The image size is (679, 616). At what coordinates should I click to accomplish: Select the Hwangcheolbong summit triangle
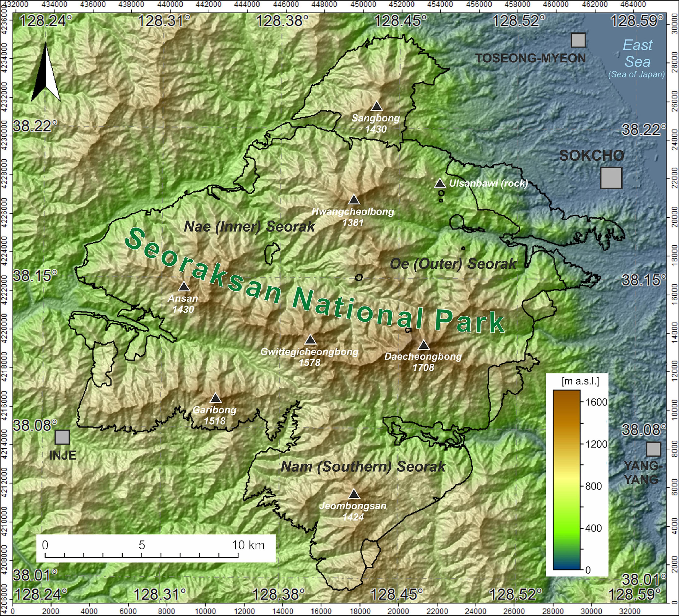[354, 200]
